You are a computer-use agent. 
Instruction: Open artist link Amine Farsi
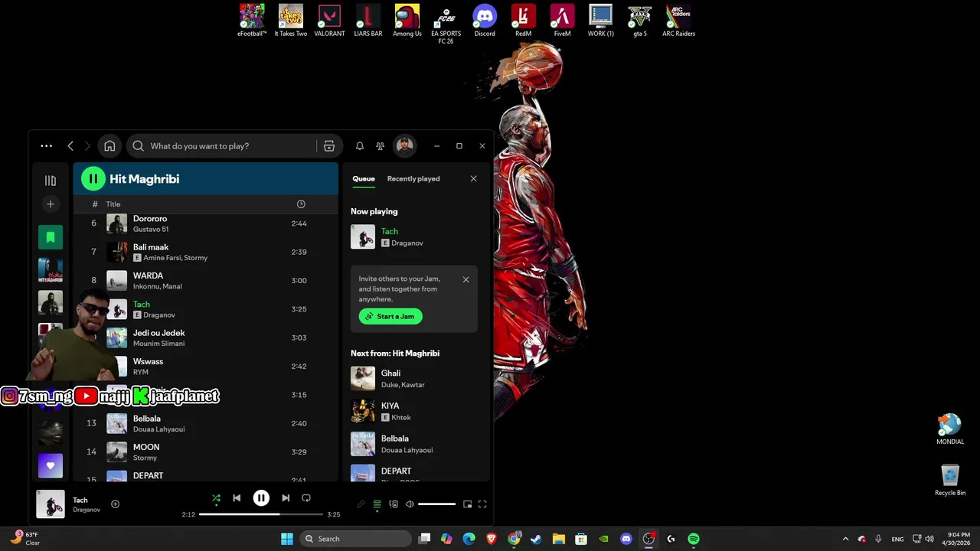click(163, 258)
